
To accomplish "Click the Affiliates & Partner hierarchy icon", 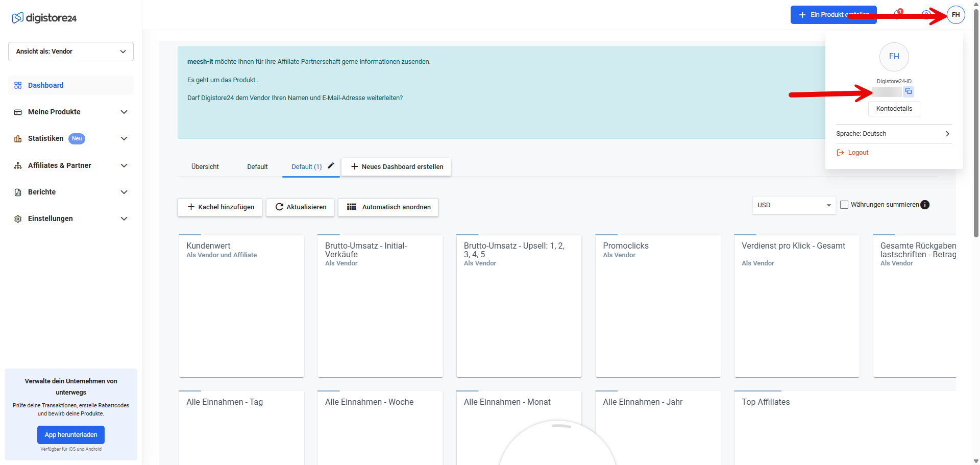I will click(x=18, y=165).
